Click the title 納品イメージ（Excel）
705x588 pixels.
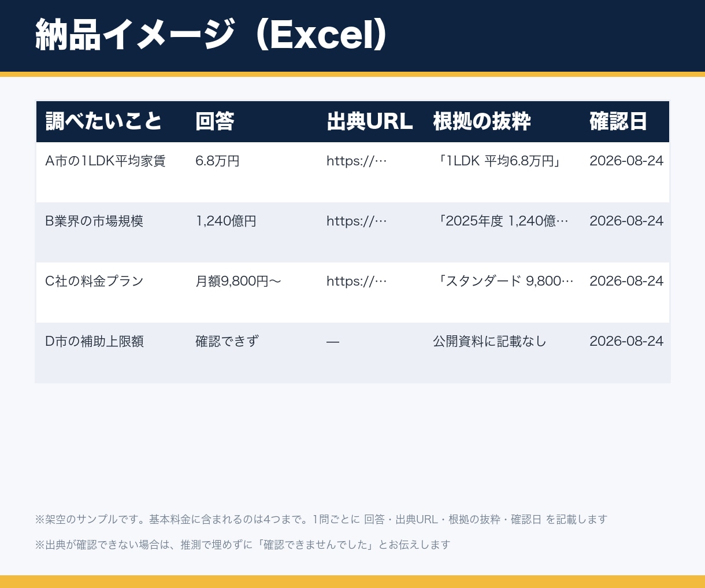click(211, 35)
